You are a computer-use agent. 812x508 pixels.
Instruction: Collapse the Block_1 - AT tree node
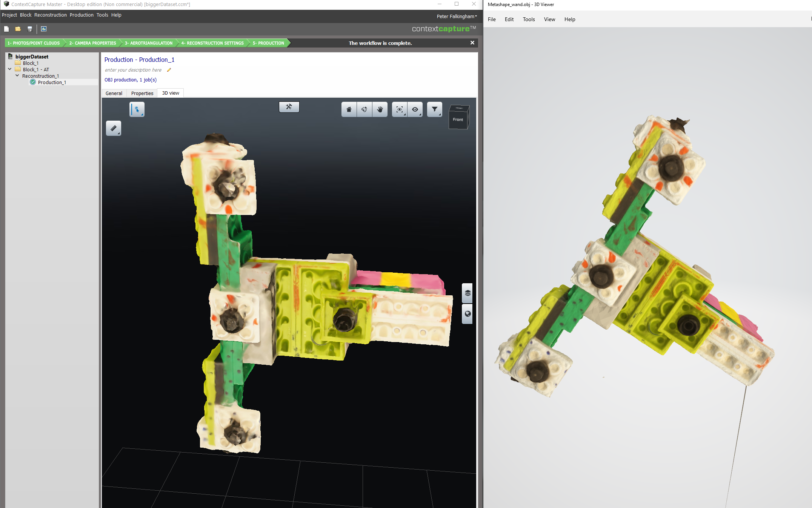10,69
